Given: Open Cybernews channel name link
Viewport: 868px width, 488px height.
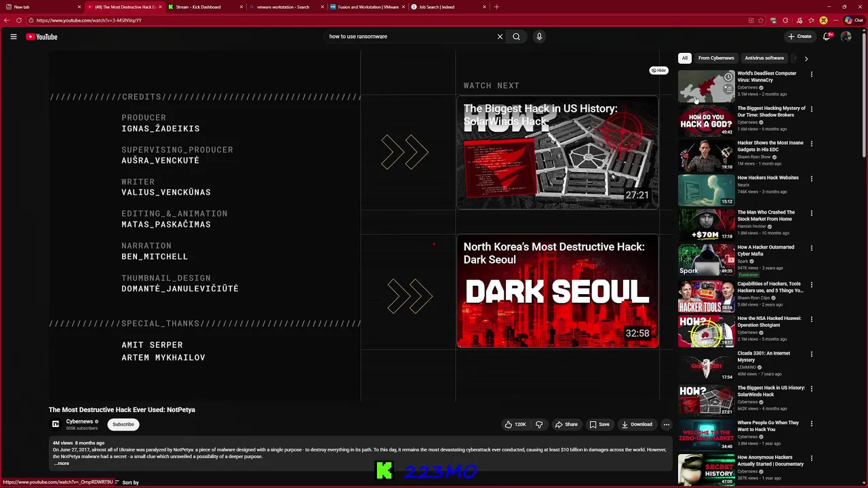Looking at the screenshot, I should click(79, 422).
